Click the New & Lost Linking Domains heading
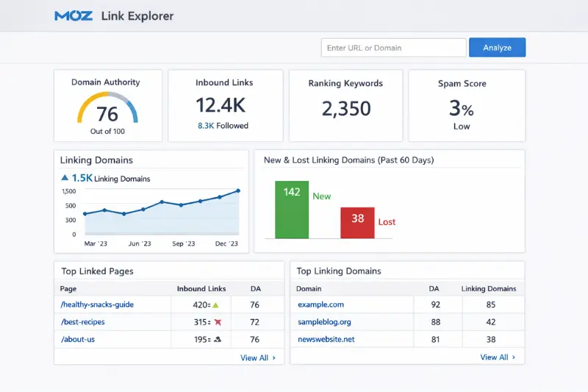This screenshot has width=588, height=392. point(348,160)
